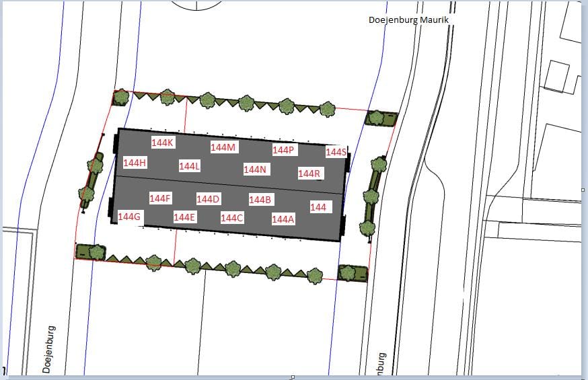
Task: Select the 144R unit label
Action: [310, 174]
